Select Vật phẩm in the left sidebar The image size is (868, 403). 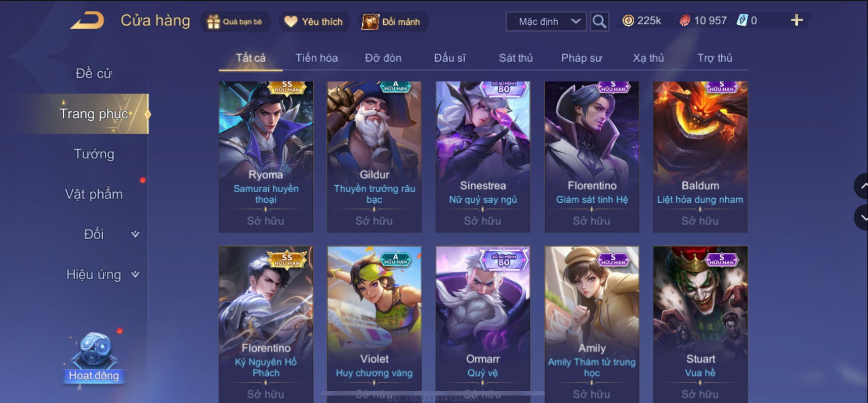(x=94, y=194)
